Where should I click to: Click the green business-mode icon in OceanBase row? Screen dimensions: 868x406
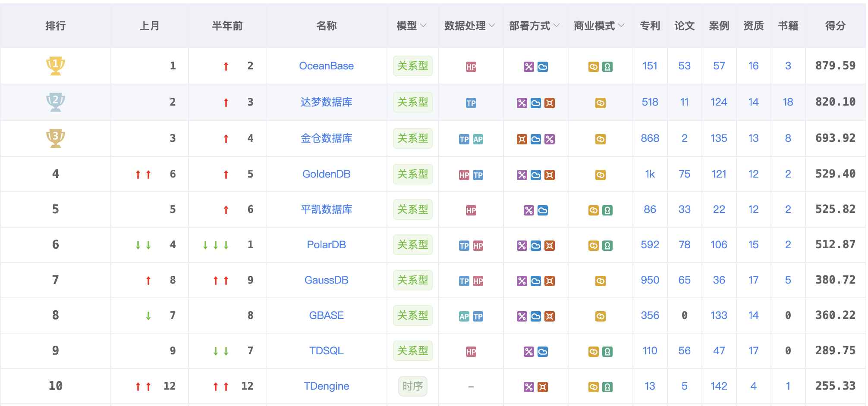[x=607, y=67]
